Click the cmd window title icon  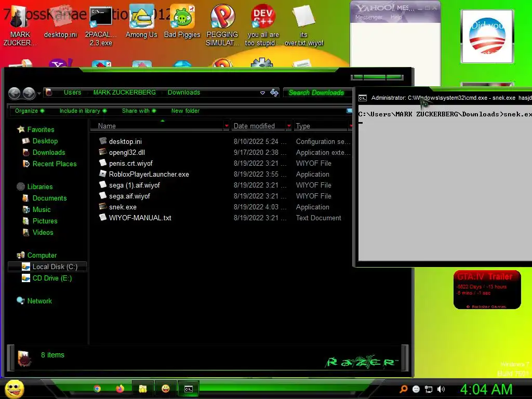click(x=362, y=98)
